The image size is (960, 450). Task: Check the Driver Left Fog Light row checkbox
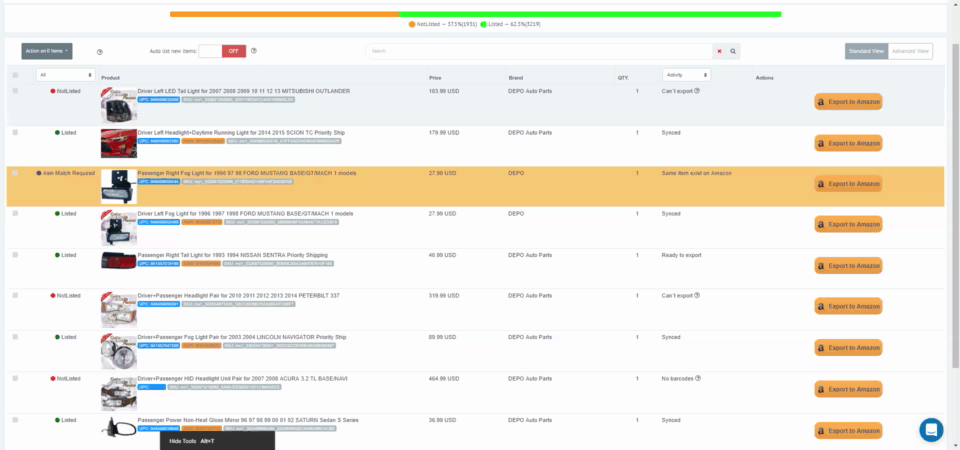[15, 214]
